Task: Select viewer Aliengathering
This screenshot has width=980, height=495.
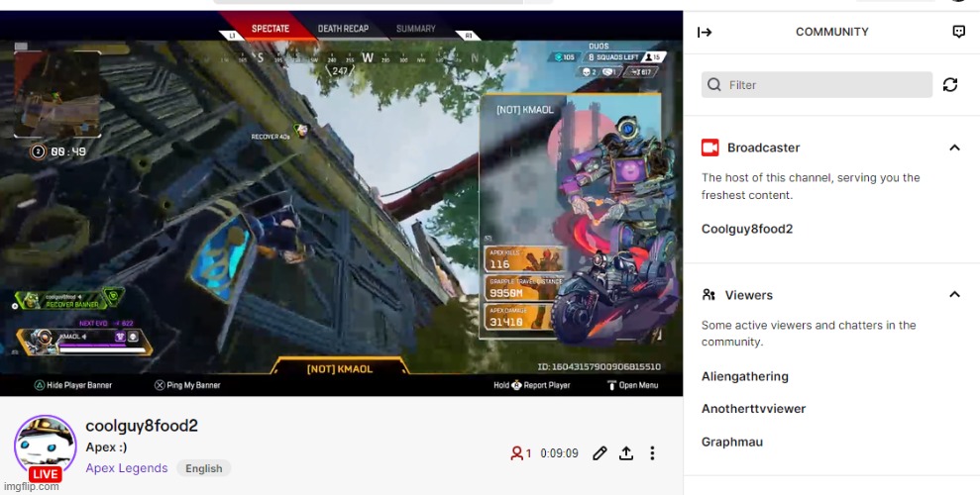Action: click(744, 376)
